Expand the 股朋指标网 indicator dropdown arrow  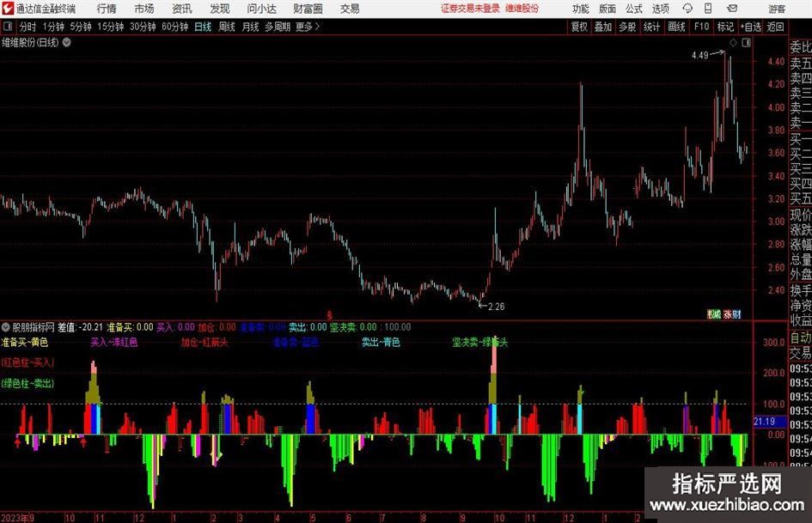(6, 327)
